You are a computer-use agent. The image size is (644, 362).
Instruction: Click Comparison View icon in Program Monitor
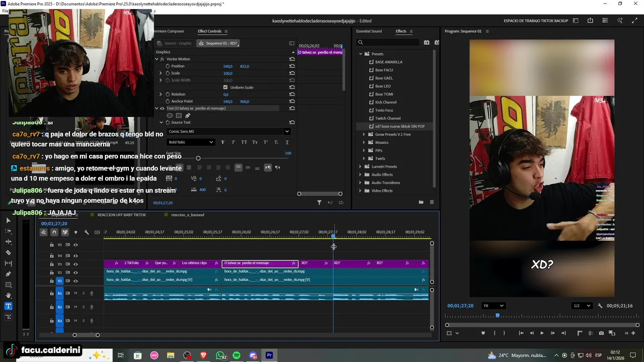click(x=612, y=333)
